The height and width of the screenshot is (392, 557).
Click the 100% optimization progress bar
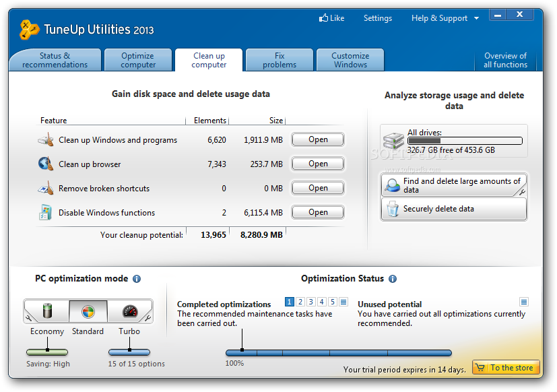tap(339, 353)
